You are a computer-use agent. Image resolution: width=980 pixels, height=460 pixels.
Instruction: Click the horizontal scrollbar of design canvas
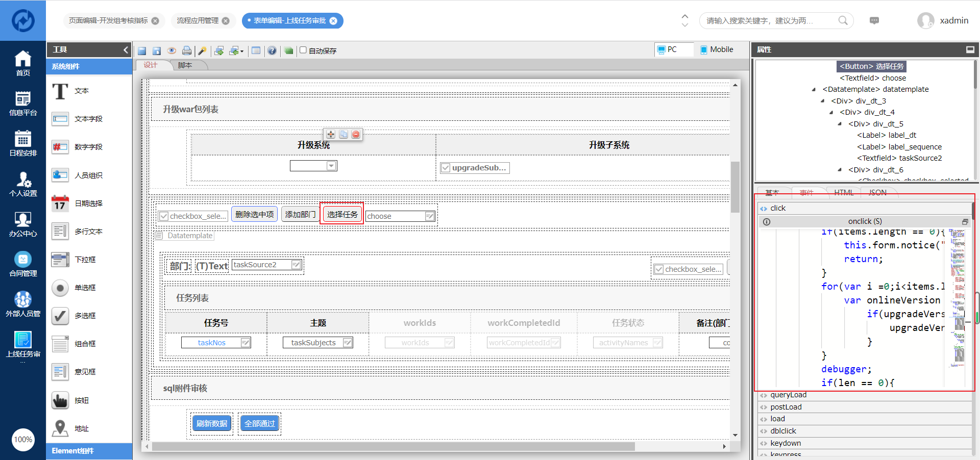click(393, 446)
